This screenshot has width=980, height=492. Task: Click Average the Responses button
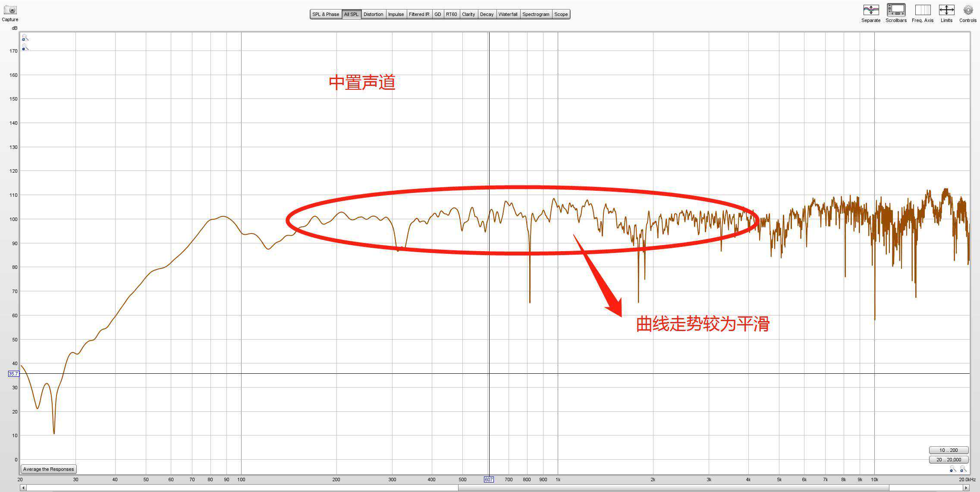[x=48, y=469]
